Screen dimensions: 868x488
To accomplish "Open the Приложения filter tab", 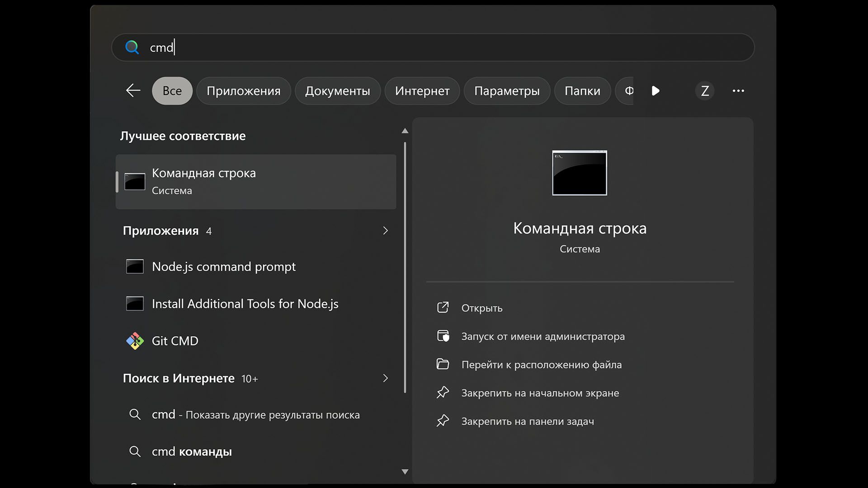I will point(243,91).
